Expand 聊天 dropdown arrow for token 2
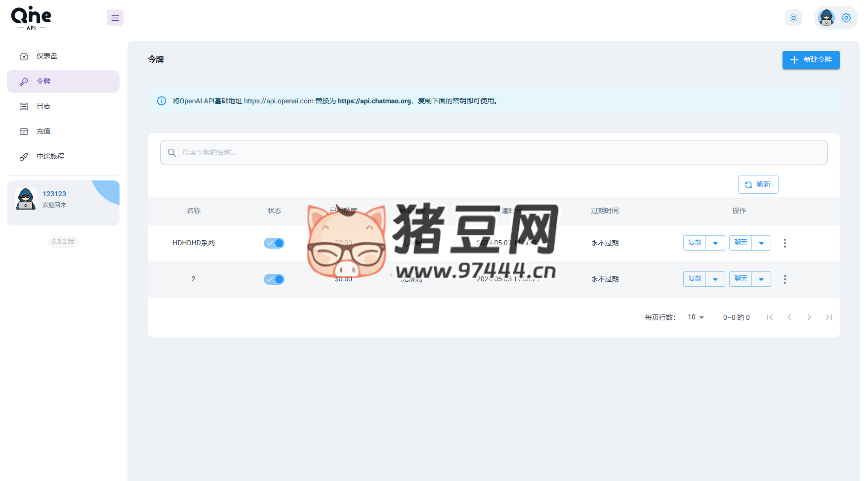 [x=761, y=279]
